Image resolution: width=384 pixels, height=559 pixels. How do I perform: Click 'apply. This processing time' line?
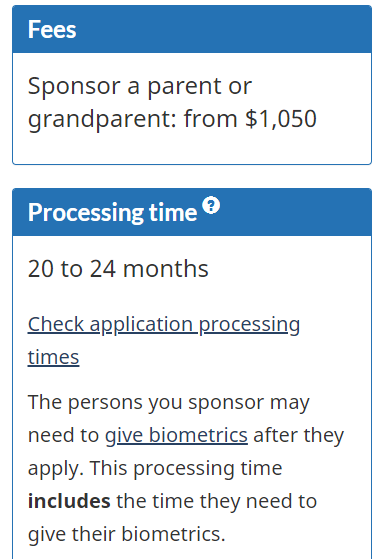click(155, 468)
